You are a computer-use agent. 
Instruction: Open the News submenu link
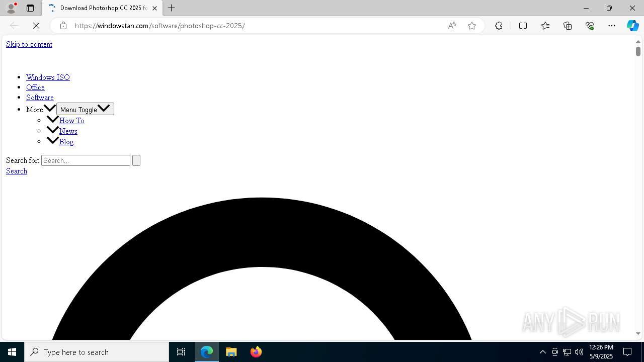click(x=68, y=131)
